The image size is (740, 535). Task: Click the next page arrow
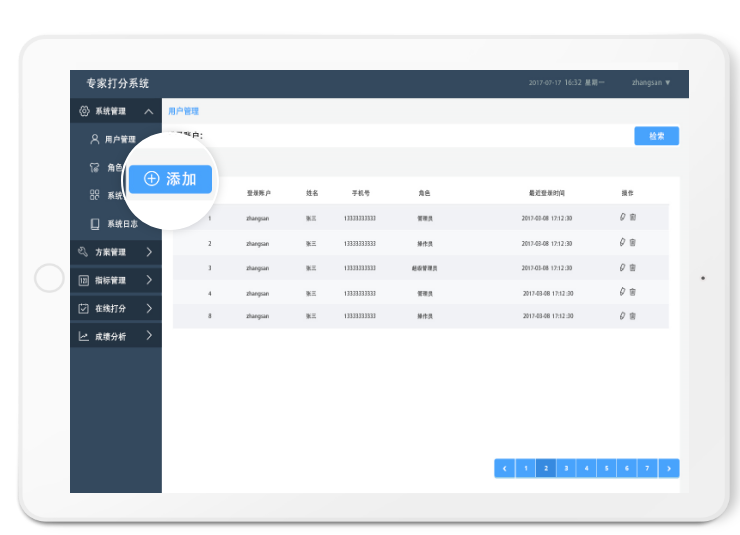tap(669, 468)
